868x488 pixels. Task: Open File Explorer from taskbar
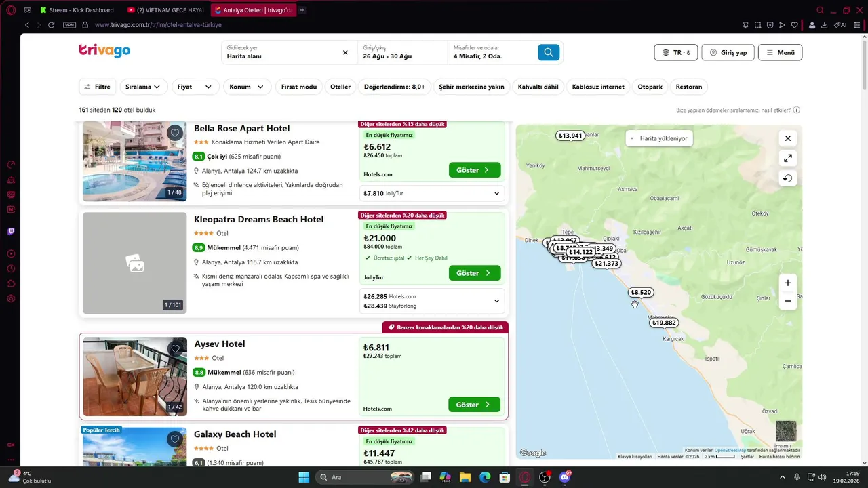tap(465, 477)
